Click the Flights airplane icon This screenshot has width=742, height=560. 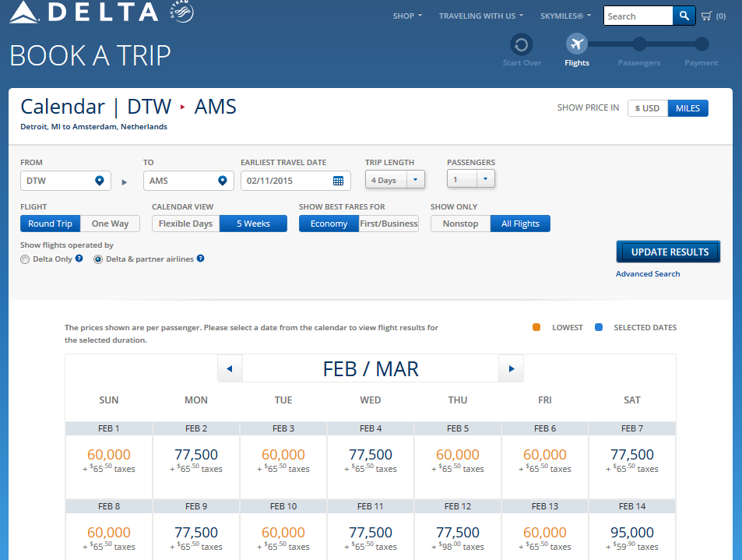point(576,44)
